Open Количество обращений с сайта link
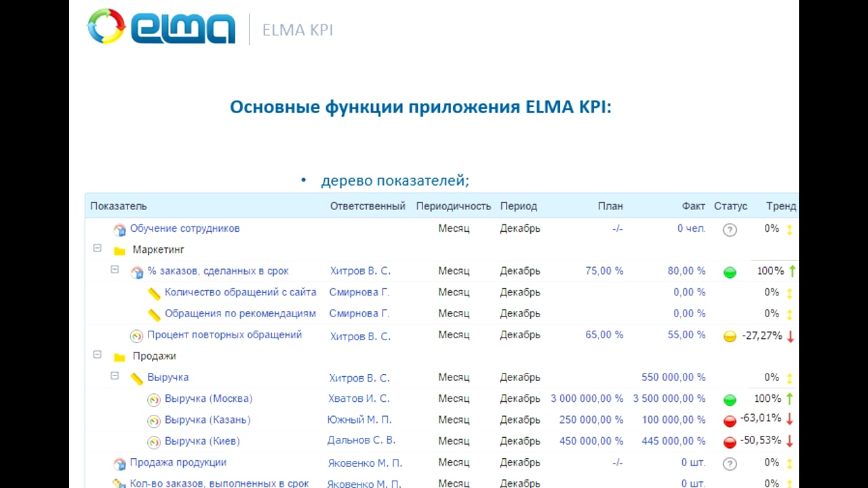This screenshot has height=488, width=868. (x=240, y=292)
